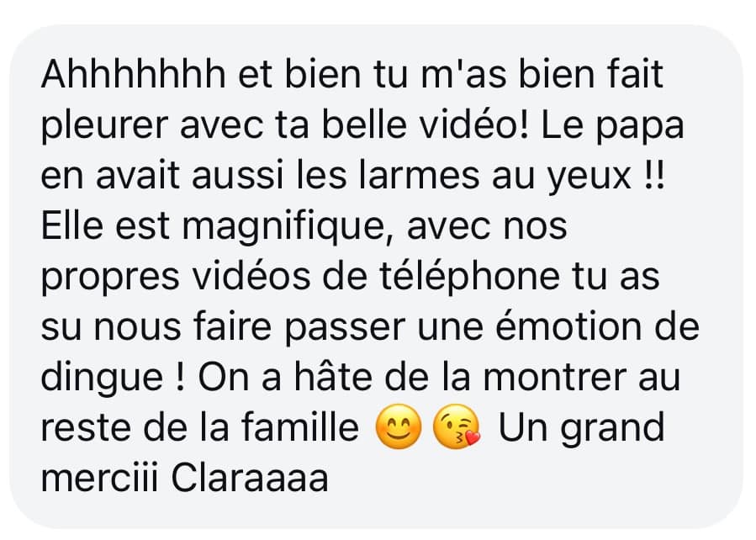
Task: Click the word "famille" before the emojis
Action: 300,426
